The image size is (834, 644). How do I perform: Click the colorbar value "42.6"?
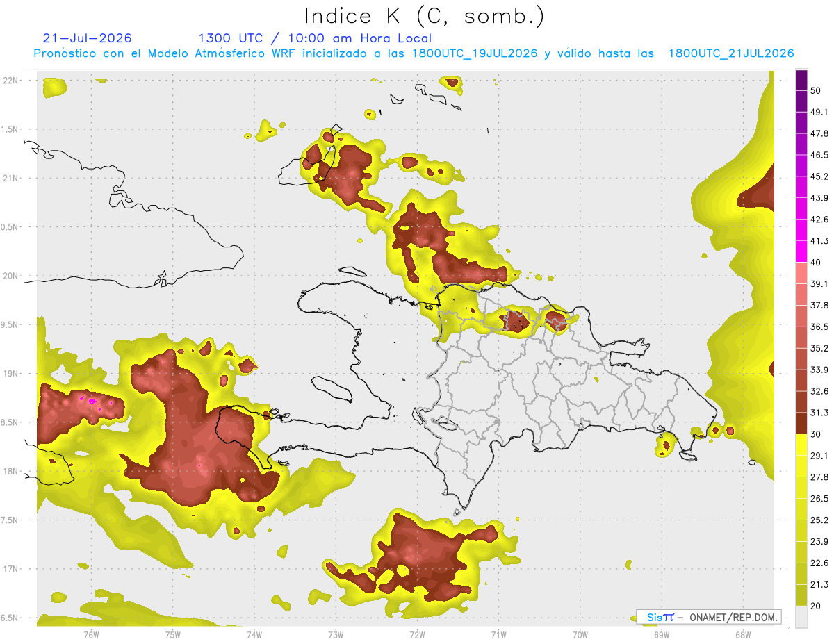tap(819, 220)
